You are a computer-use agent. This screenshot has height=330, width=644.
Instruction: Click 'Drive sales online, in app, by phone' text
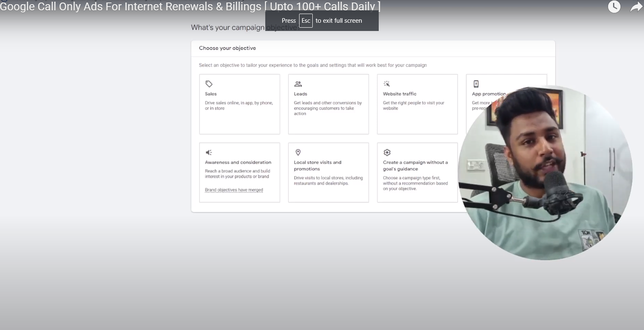[239, 106]
